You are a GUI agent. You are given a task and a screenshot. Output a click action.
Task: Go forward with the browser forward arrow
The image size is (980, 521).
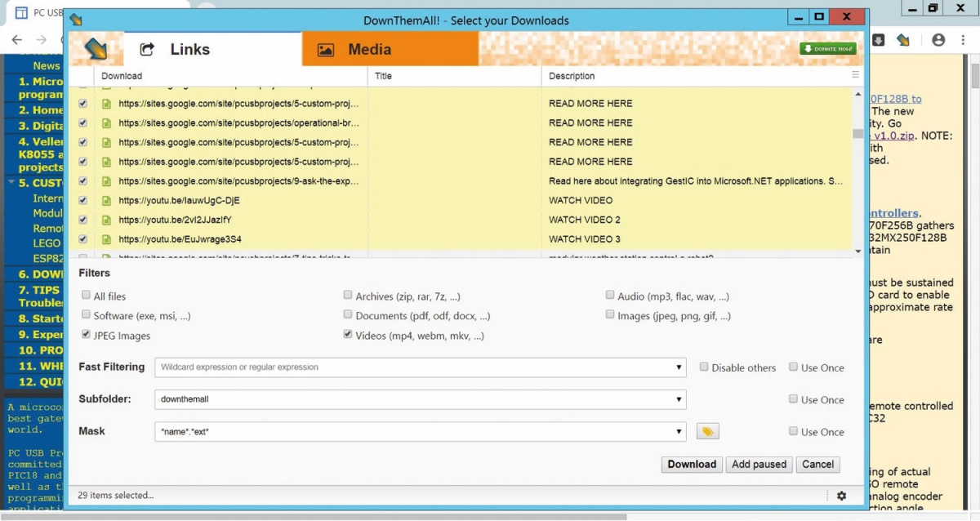41,39
